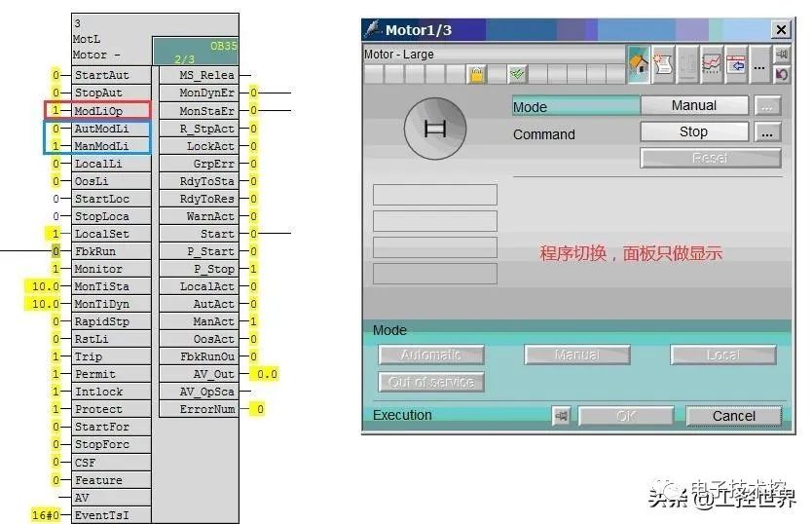Viewport: 812px width, 524px height.
Task: Select the StartFor input pin
Action: 112,427
